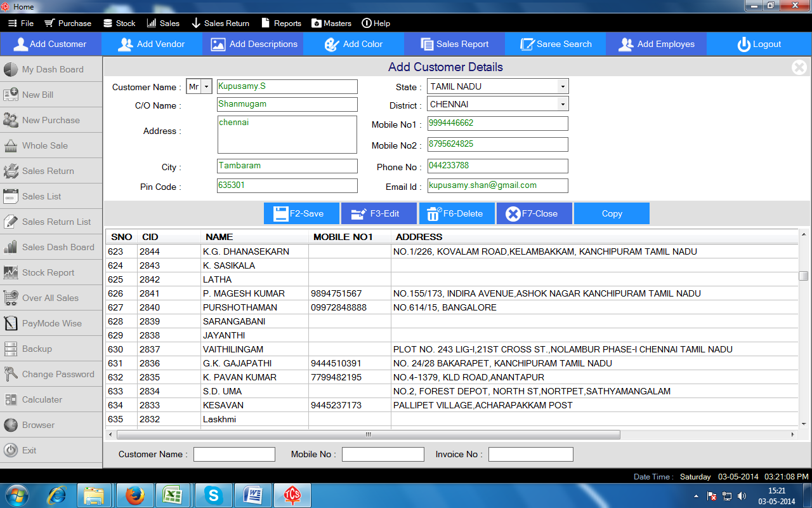Open the Purchase menu
812x508 pixels.
coord(68,23)
